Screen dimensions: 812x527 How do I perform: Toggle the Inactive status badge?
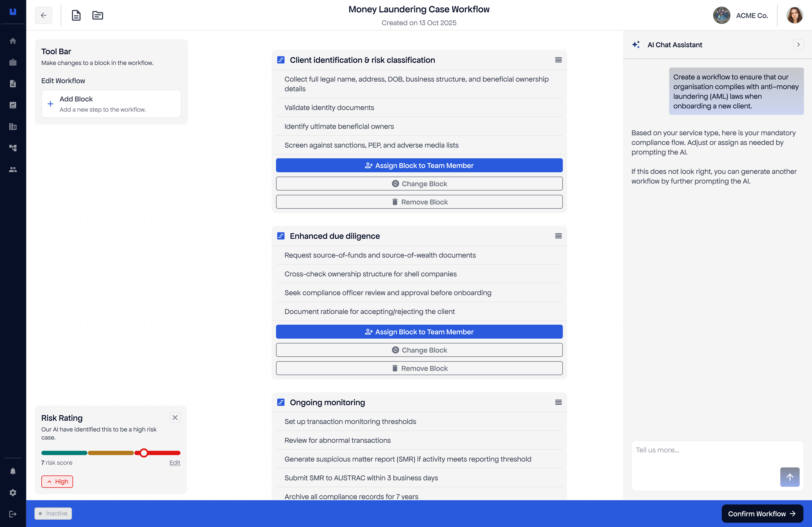click(53, 513)
